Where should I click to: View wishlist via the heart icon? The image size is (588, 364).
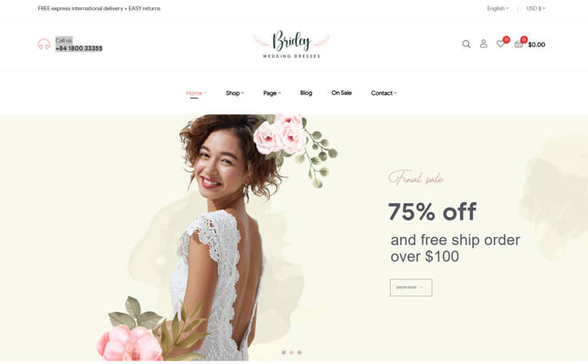pyautogui.click(x=500, y=44)
